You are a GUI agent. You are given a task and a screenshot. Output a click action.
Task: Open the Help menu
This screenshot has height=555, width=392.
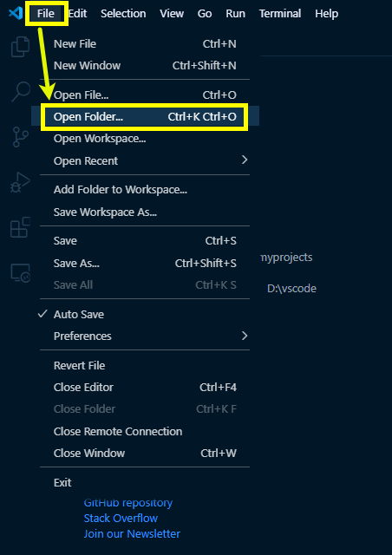coord(326,14)
